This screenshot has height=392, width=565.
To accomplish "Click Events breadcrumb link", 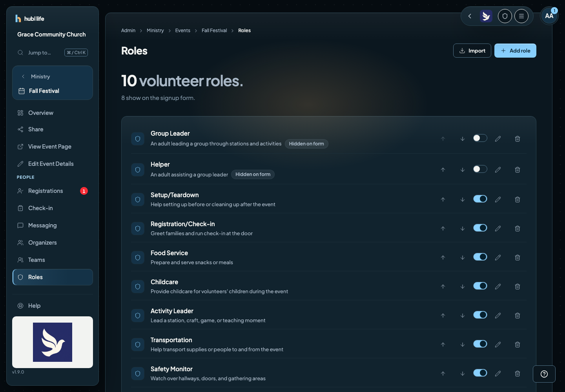I will (x=183, y=31).
